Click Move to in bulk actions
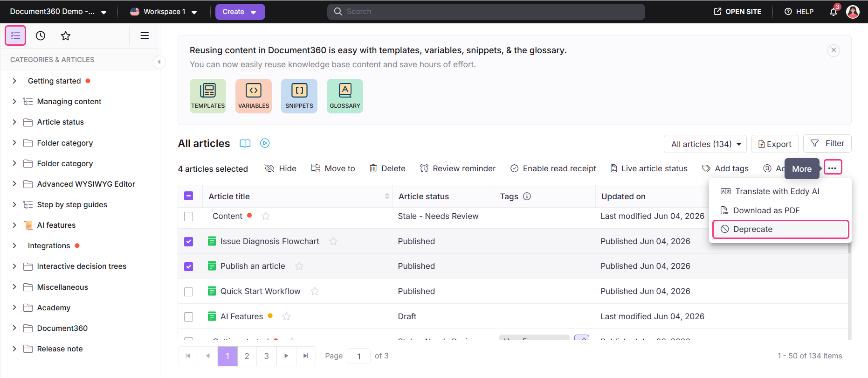This screenshot has width=868, height=378. pos(333,168)
